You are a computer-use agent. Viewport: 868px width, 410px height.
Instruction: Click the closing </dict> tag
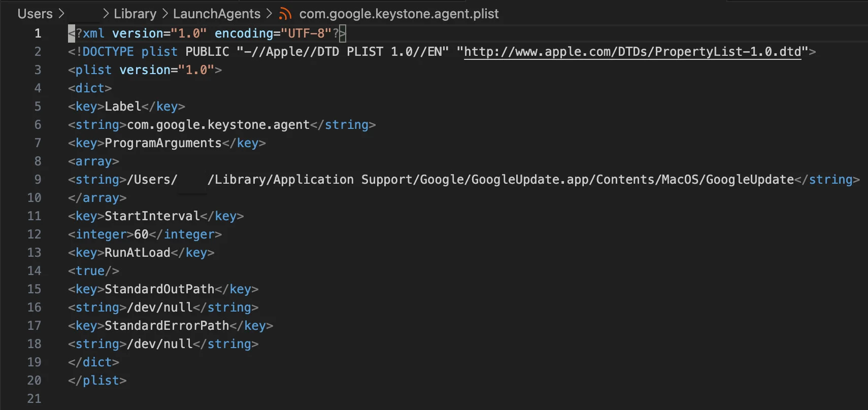tap(93, 362)
